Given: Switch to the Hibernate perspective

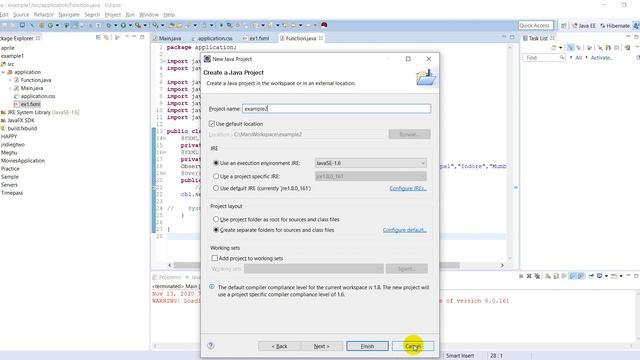Looking at the screenshot, I should coord(614,25).
